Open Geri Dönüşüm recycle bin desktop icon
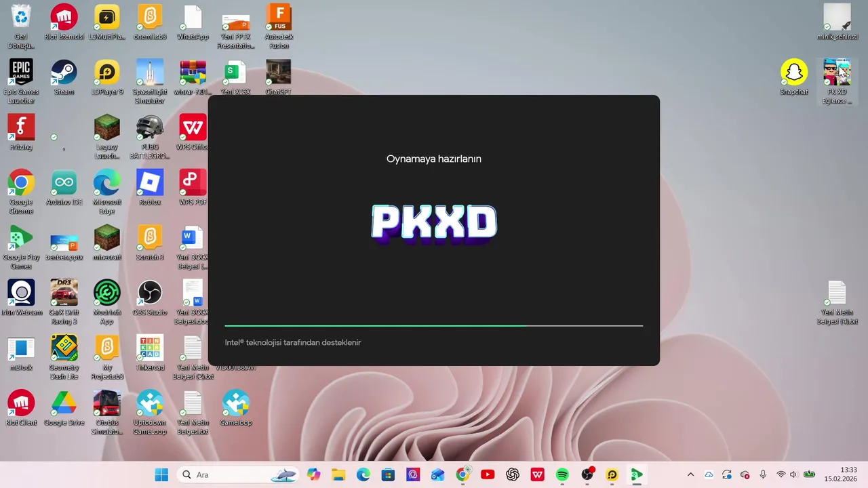The image size is (868, 488). click(x=21, y=26)
